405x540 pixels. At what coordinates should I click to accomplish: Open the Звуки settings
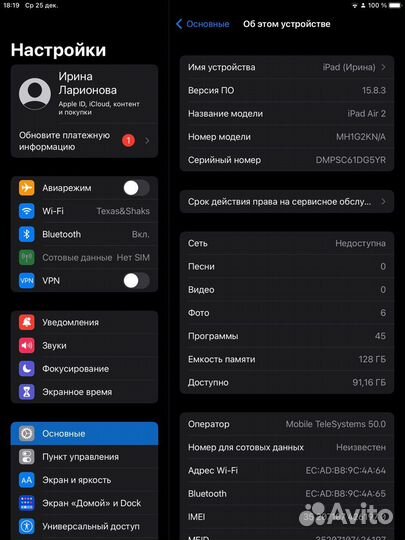tap(84, 345)
